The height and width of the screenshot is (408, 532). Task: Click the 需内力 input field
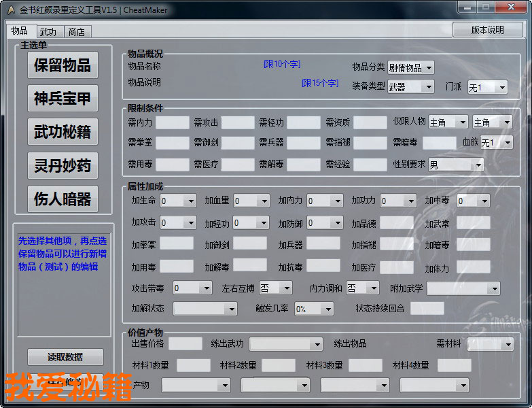[x=172, y=122]
